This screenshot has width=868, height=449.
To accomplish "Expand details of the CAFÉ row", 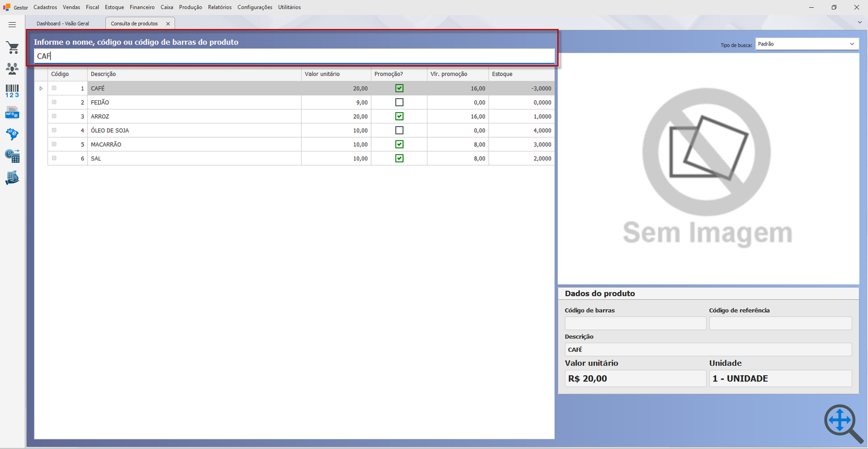I will [54, 88].
